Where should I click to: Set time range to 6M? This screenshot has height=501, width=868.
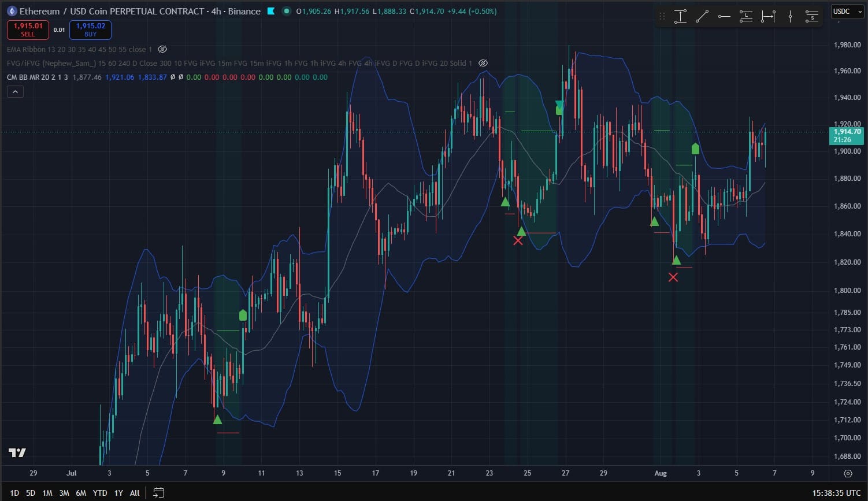(x=81, y=493)
